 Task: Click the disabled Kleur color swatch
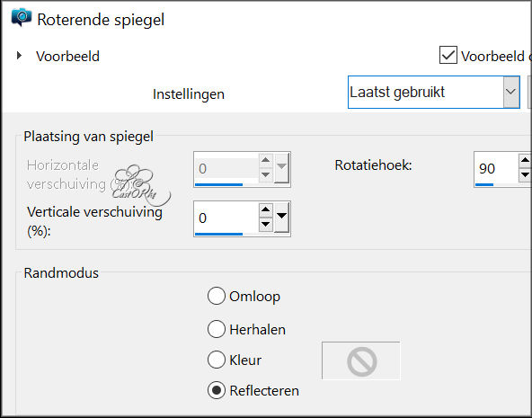(x=361, y=360)
